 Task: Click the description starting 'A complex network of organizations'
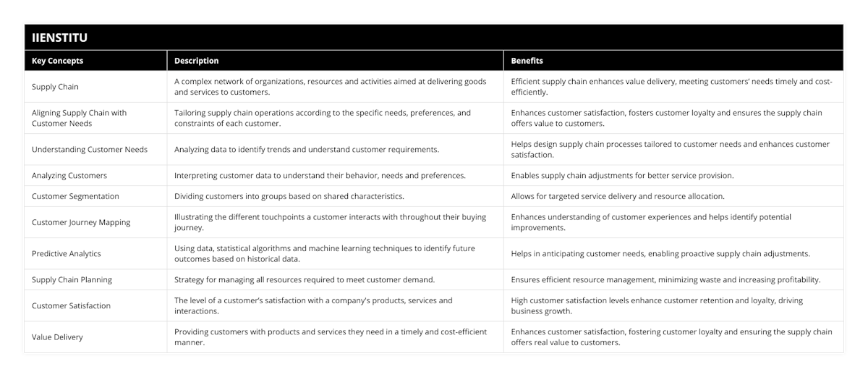[330, 87]
